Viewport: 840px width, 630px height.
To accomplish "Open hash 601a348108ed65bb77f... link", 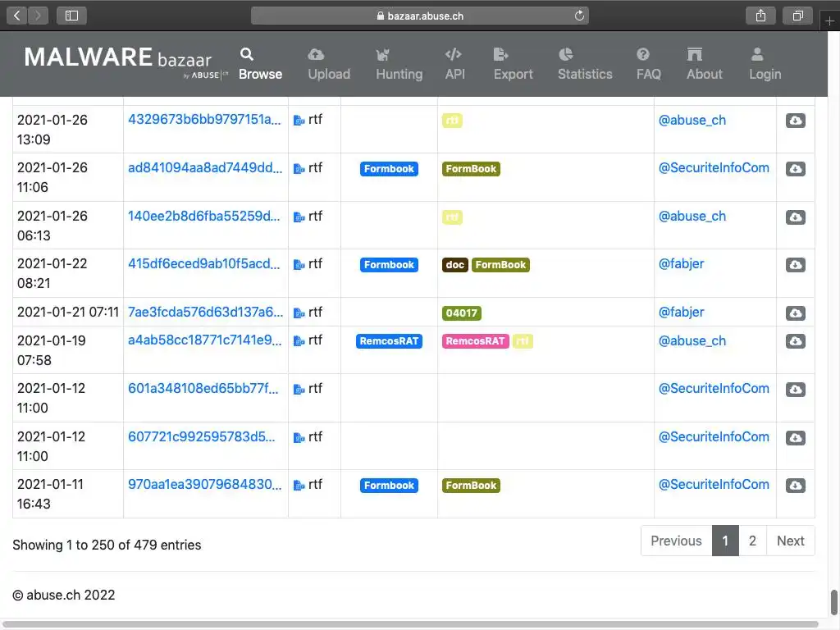I will (x=203, y=388).
